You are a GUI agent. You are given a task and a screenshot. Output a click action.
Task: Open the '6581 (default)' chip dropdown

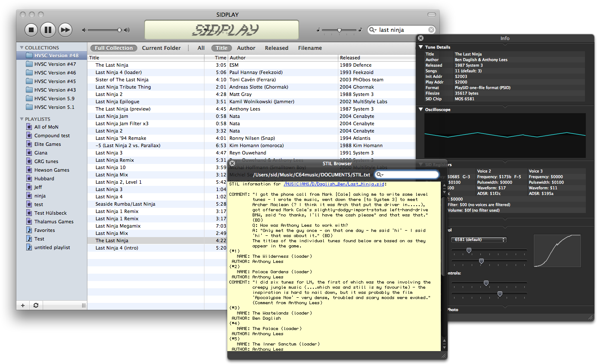tap(479, 240)
